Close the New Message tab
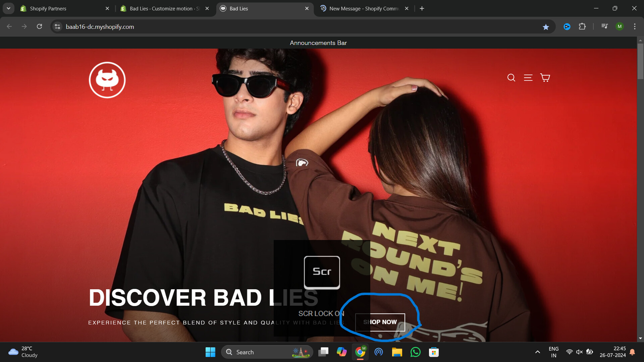This screenshot has height=362, width=644. [407, 8]
